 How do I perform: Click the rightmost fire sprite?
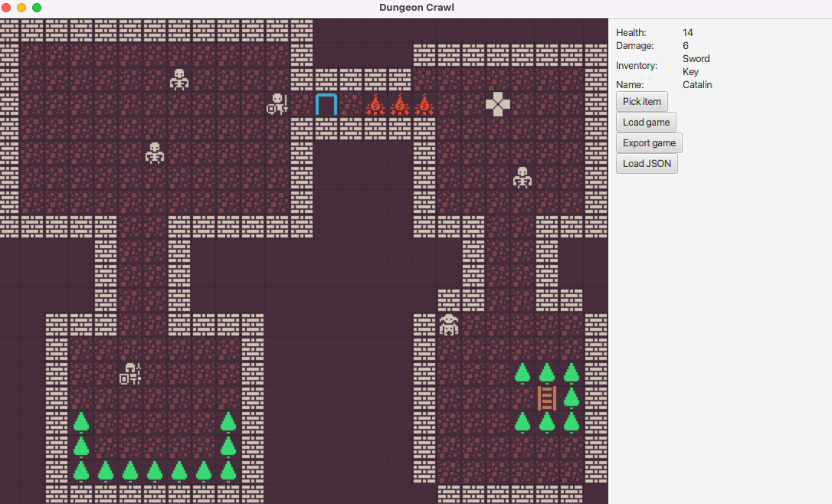pyautogui.click(x=426, y=105)
